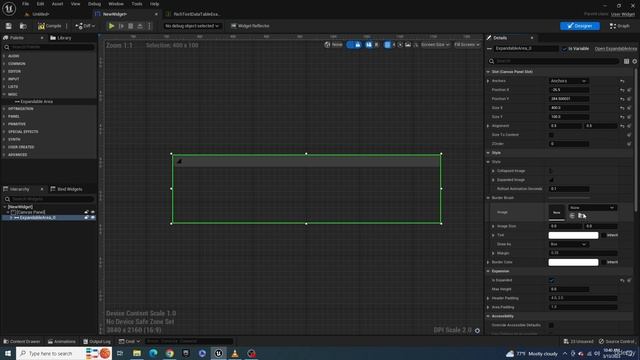Image resolution: width=640 pixels, height=360 pixels.
Task: Open the Screen Size dropdown
Action: pyautogui.click(x=435, y=44)
